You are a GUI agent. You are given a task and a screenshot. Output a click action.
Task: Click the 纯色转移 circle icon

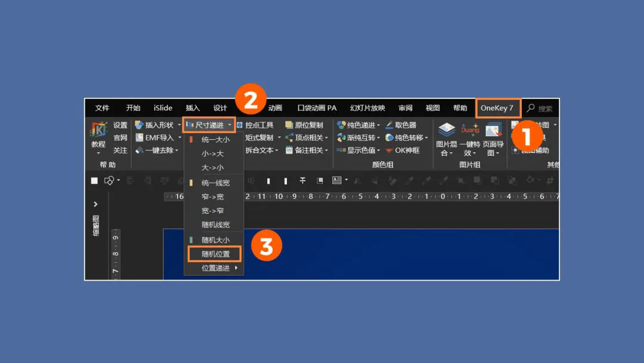pos(389,137)
